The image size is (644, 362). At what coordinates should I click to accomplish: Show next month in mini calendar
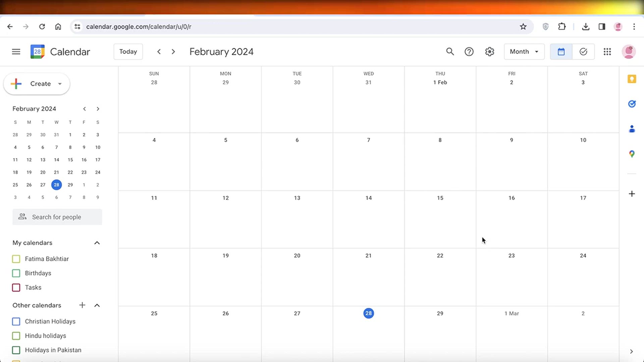(98, 109)
